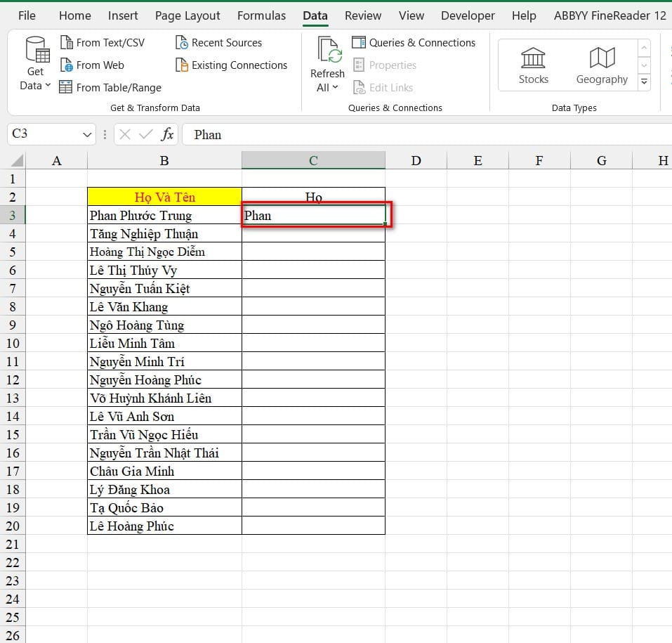
Task: Expand the Data Types gallery
Action: pyautogui.click(x=644, y=82)
